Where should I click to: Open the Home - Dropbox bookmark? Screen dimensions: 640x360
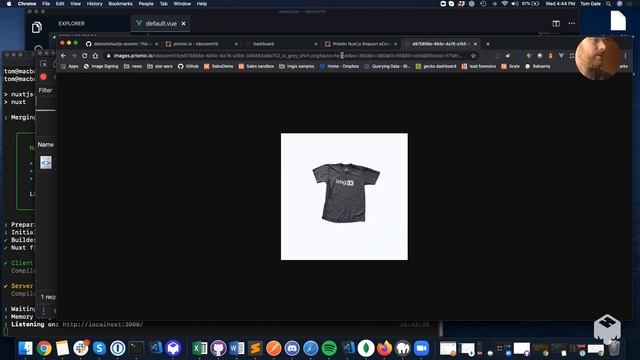(339, 66)
